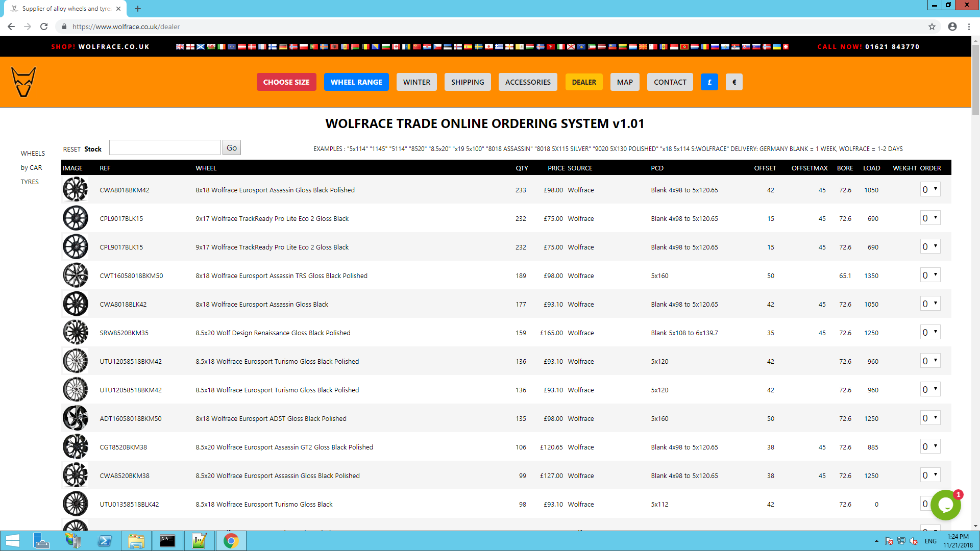
Task: Click the Go search button
Action: pyautogui.click(x=232, y=147)
